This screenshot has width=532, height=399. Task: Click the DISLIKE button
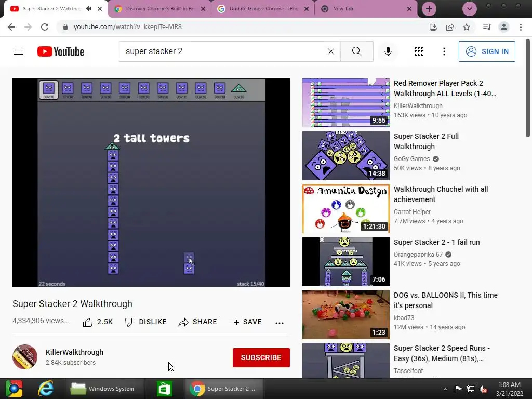(x=145, y=322)
